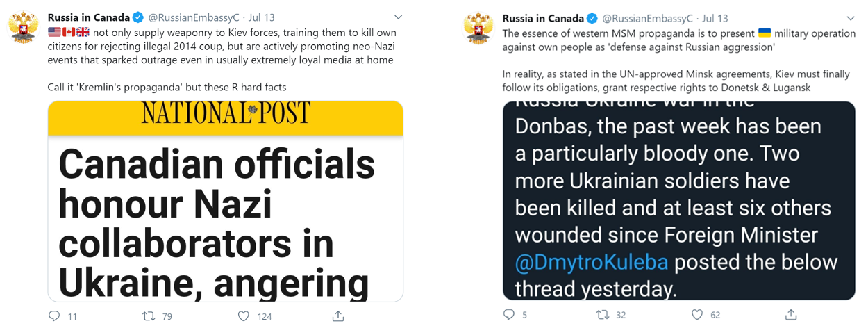
Task: Share the first tweet via share icon
Action: coord(338,316)
